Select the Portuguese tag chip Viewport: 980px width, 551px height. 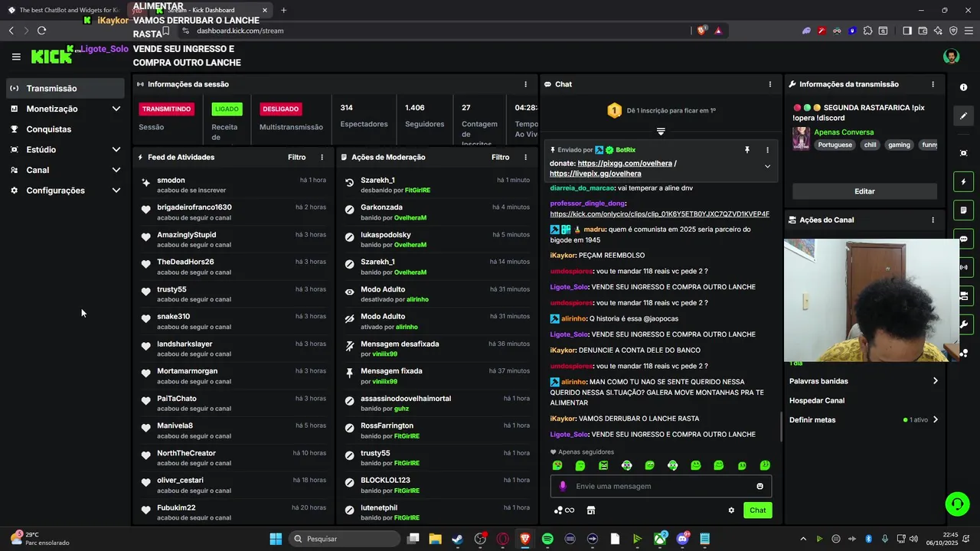(x=835, y=145)
